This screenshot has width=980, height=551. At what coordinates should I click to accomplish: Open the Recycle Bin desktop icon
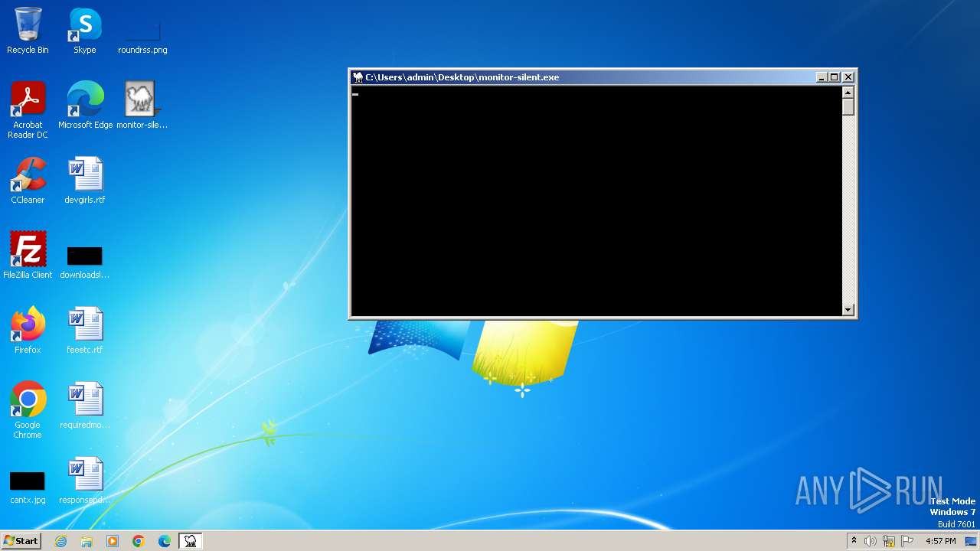click(28, 31)
